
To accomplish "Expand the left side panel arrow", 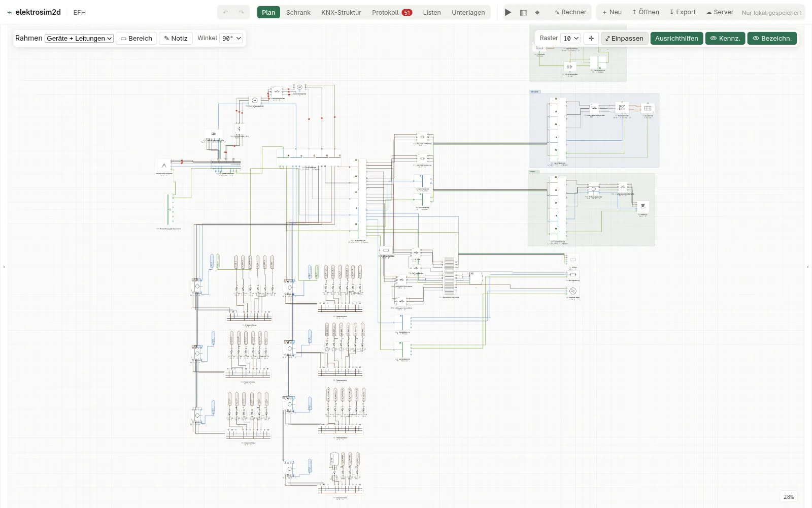I will pyautogui.click(x=4, y=267).
